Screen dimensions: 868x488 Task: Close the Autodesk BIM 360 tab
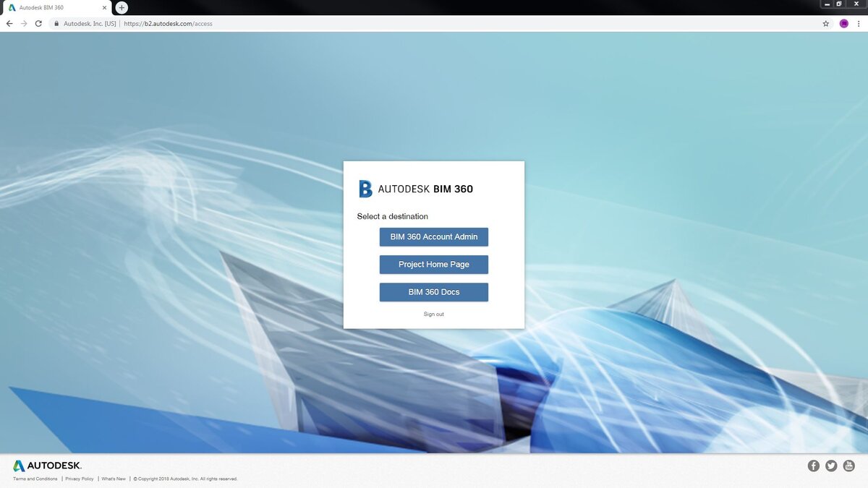104,7
